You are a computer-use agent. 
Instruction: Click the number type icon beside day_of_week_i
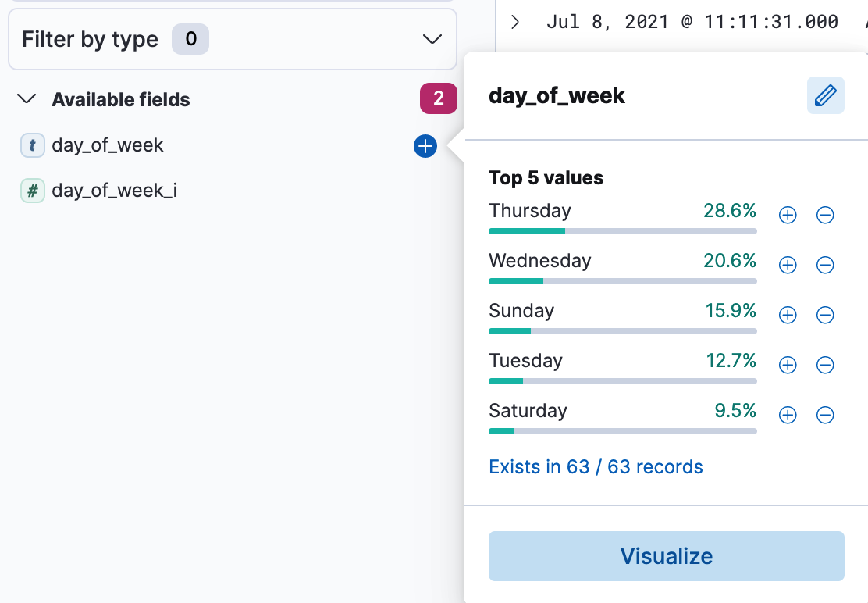point(32,190)
